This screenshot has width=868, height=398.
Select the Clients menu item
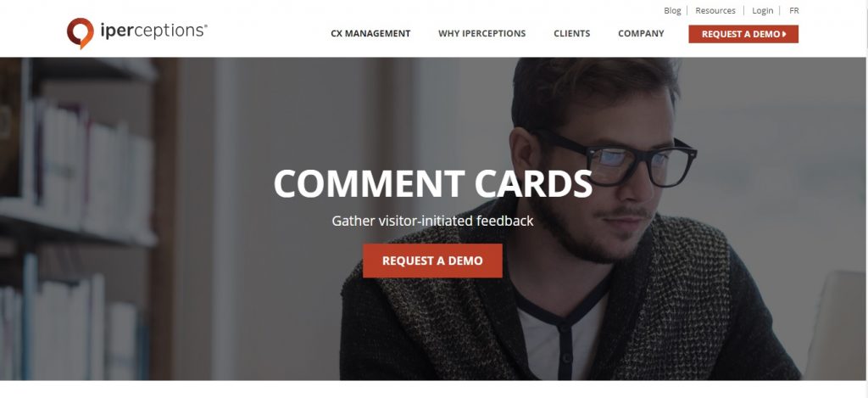[x=572, y=34]
